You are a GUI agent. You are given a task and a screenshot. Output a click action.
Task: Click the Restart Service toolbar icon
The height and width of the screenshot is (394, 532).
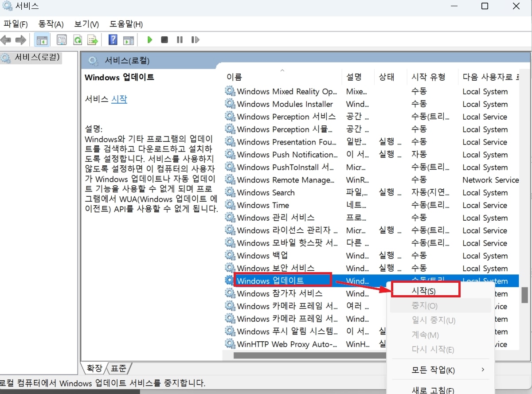click(x=195, y=40)
